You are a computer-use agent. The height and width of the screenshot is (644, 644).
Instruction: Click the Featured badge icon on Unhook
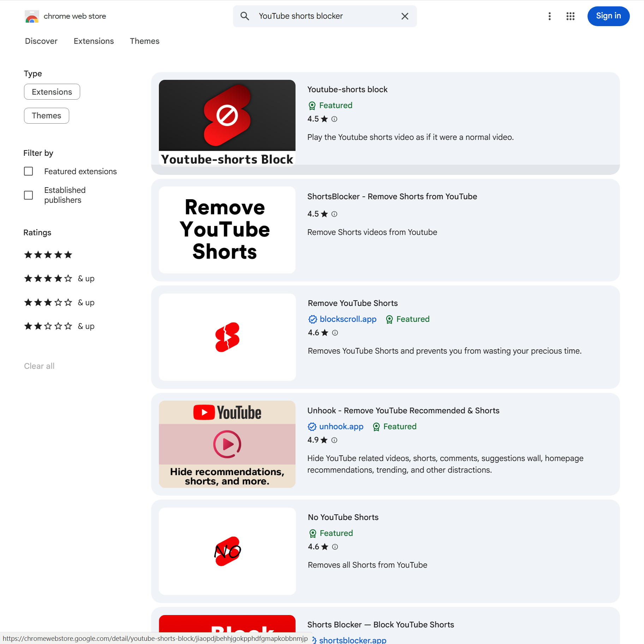(376, 427)
